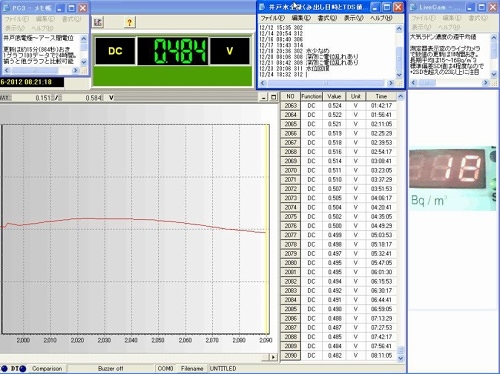Viewport: 500px width, 374px height.
Task: Click the graph toolbar icon beside help
Action: 98,22
